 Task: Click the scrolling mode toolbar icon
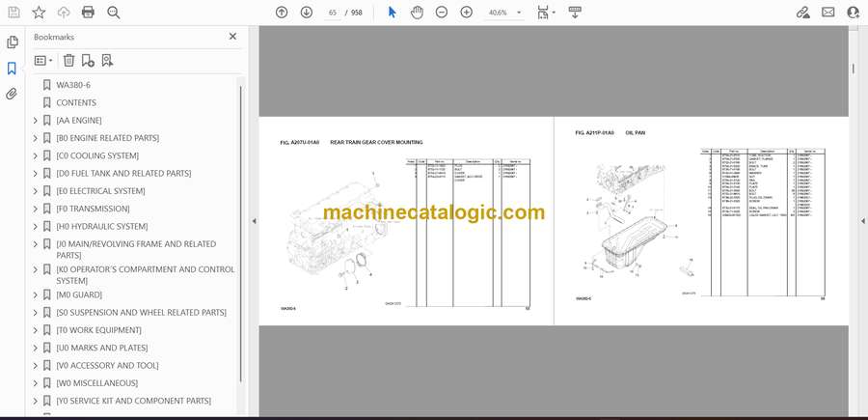575,13
